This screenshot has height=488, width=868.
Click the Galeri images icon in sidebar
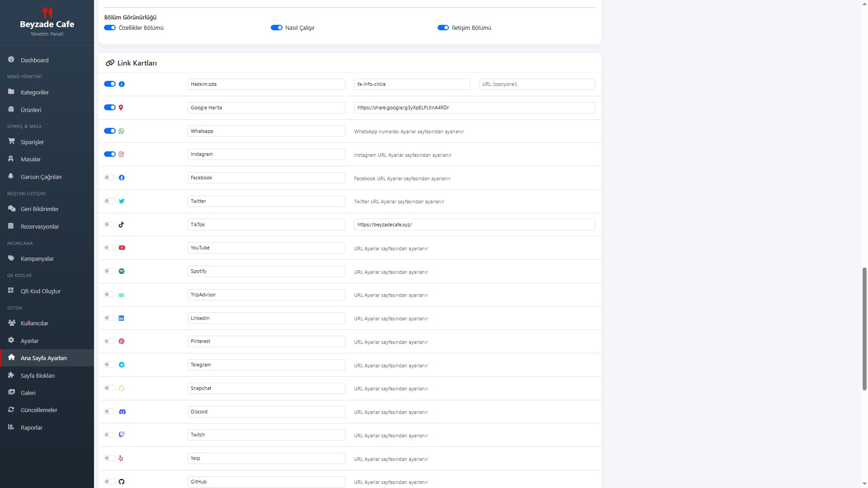coord(11,392)
